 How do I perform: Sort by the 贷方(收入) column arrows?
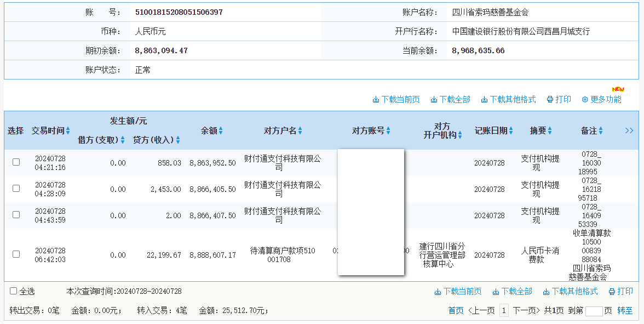coord(178,140)
